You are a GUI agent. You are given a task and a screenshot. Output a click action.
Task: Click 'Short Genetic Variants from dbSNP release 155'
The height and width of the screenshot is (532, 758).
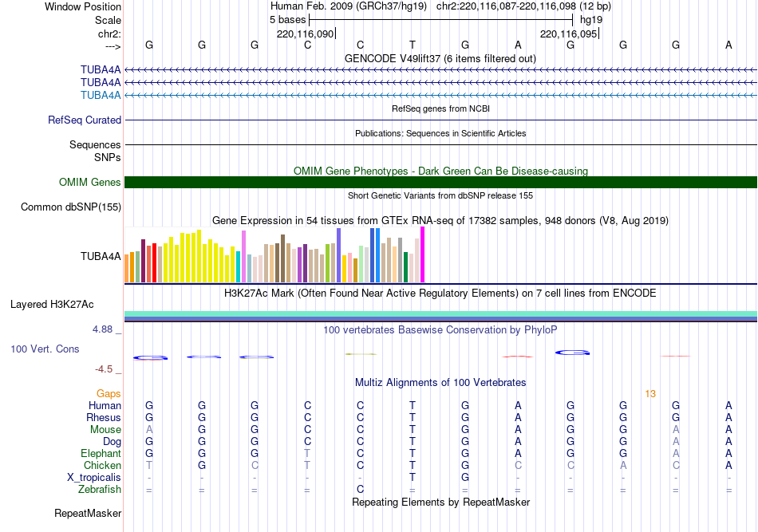click(x=440, y=195)
